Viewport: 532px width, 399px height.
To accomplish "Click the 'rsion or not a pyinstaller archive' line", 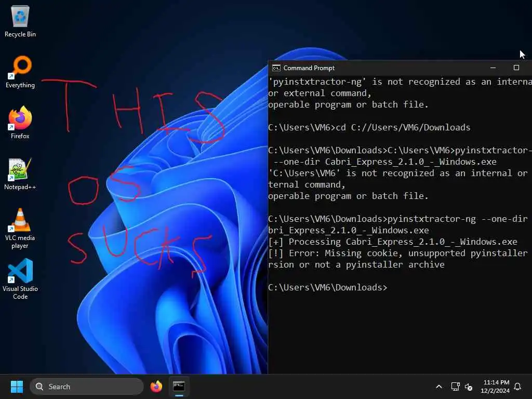I will point(356,264).
